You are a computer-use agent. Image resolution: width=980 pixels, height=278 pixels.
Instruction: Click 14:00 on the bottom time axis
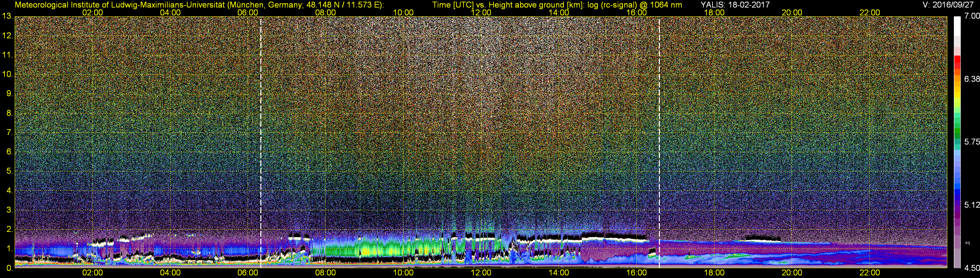click(x=559, y=273)
